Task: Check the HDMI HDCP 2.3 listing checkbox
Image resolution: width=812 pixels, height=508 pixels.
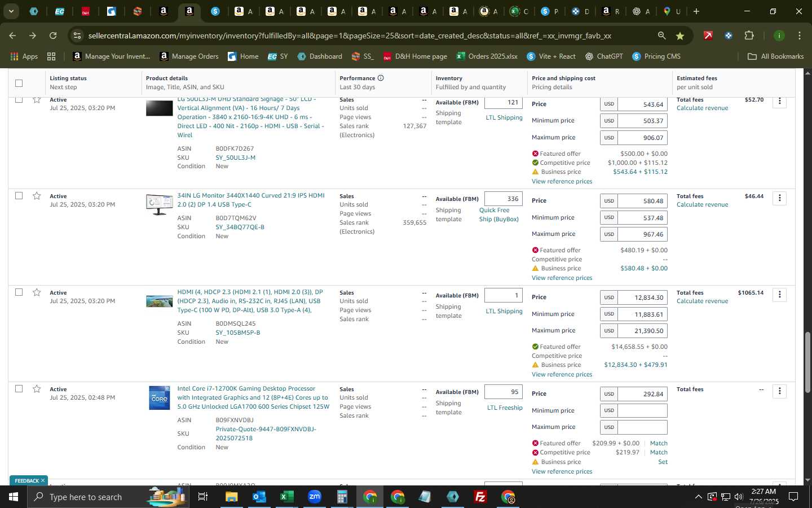Action: pyautogui.click(x=19, y=292)
